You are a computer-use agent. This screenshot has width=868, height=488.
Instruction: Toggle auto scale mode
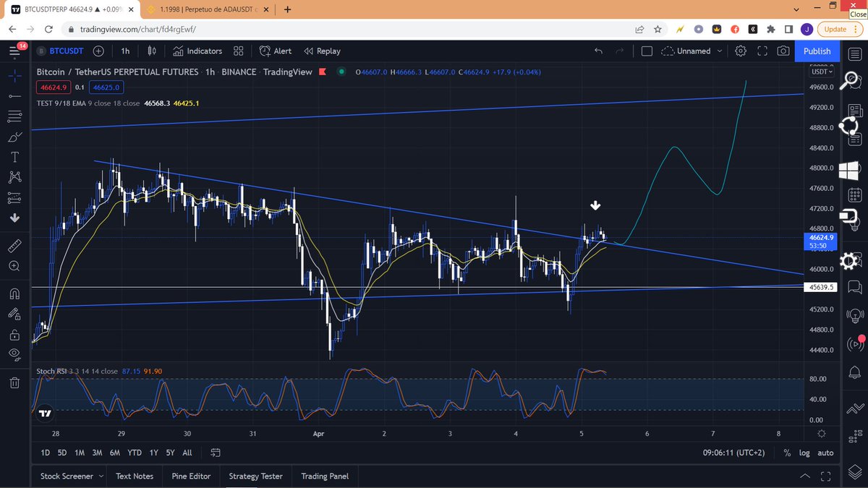[825, 453]
